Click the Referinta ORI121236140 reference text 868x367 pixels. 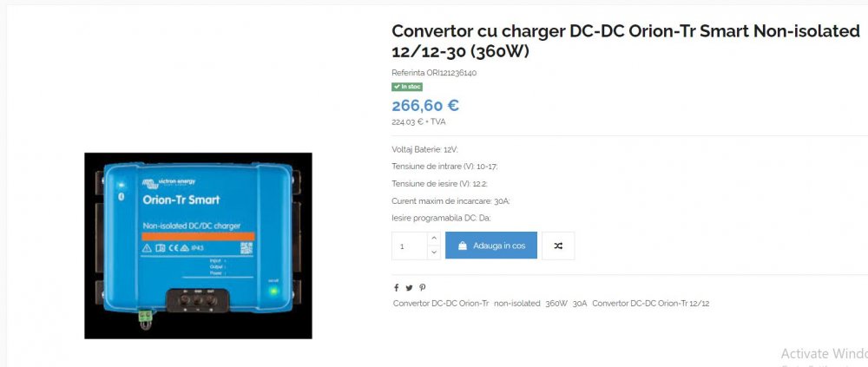click(434, 73)
